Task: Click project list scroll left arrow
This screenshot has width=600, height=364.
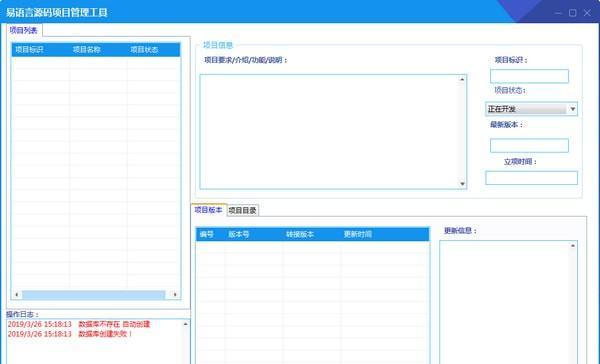Action: click(x=16, y=294)
